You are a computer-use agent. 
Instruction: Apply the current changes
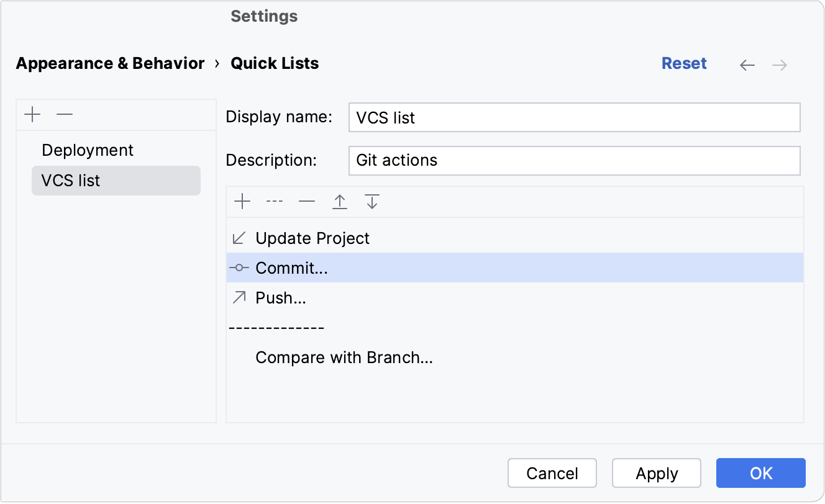(x=656, y=473)
